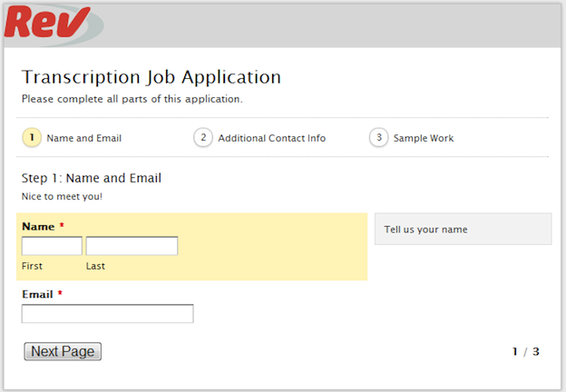Screen dimensions: 566x392
Task: Click the Email field label
Action: coord(37,294)
